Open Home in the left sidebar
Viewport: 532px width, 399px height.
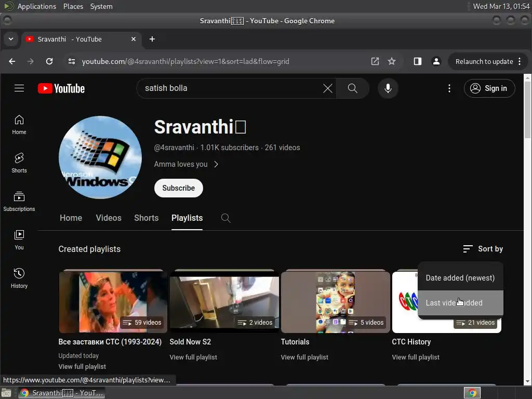[19, 125]
